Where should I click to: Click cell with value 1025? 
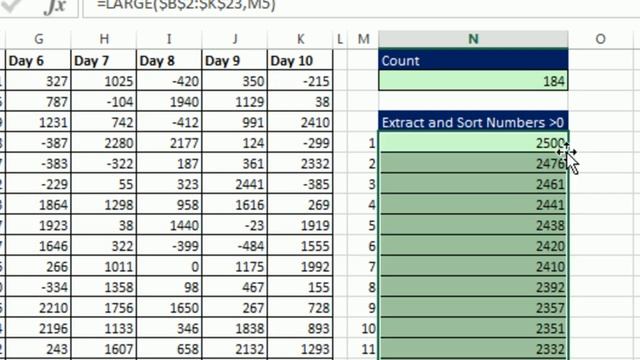(104, 81)
